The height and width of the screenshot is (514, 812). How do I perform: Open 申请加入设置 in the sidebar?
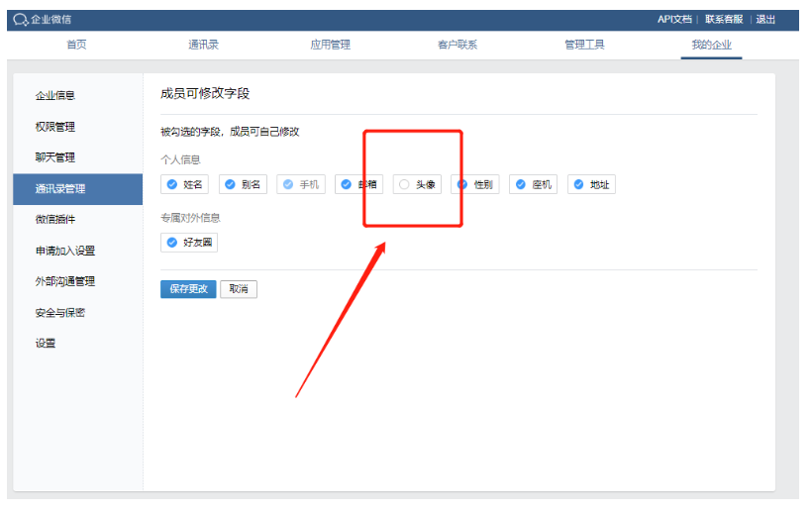pos(65,251)
